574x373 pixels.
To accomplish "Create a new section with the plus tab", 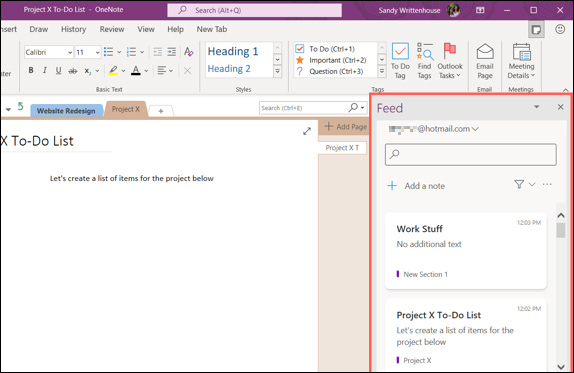I will pyautogui.click(x=161, y=111).
